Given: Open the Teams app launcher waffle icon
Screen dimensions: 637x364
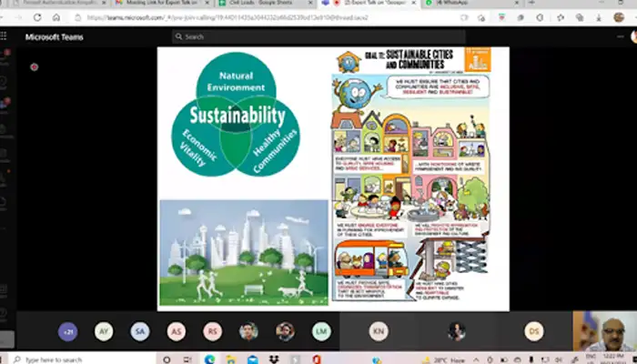Looking at the screenshot, I should (6, 36).
